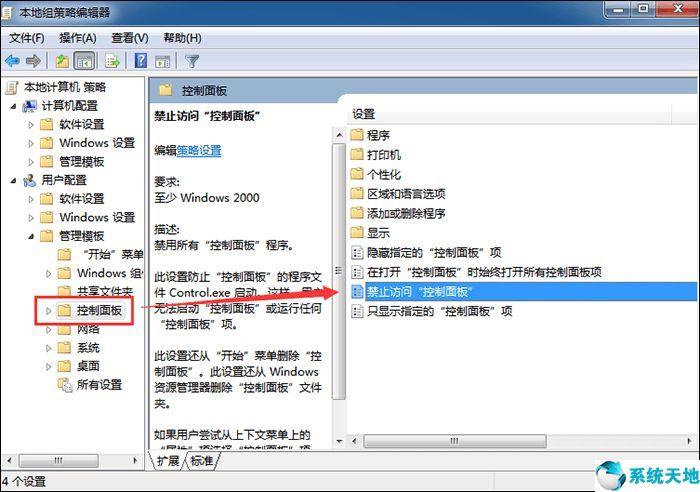The width and height of the screenshot is (700, 492).
Task: Expand the 网络 tree node
Action: (49, 330)
